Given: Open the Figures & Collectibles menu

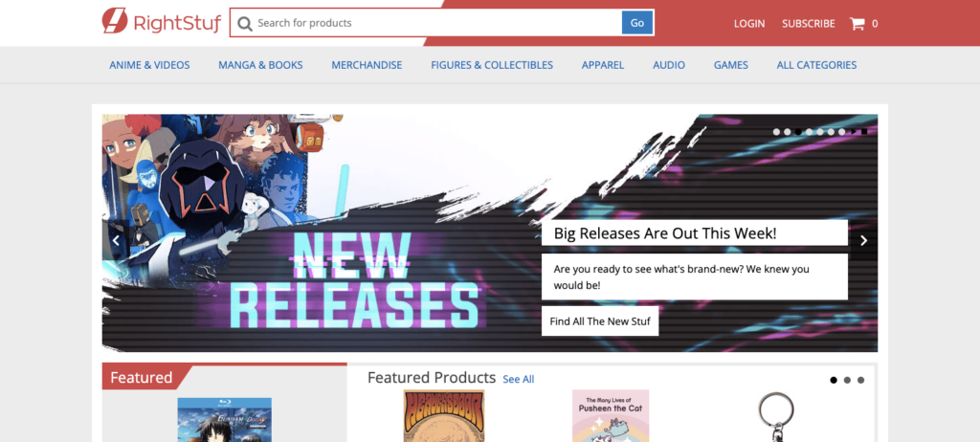Looking at the screenshot, I should click(492, 65).
